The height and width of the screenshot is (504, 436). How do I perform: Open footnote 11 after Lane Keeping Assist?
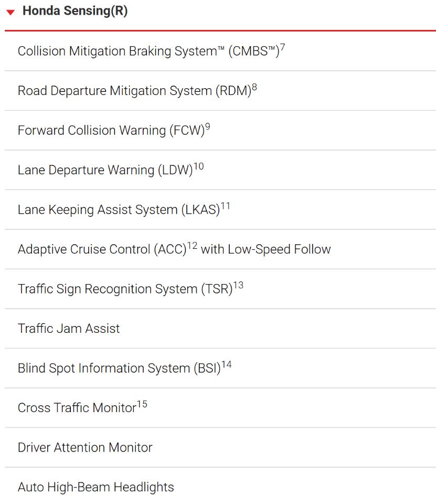click(226, 206)
